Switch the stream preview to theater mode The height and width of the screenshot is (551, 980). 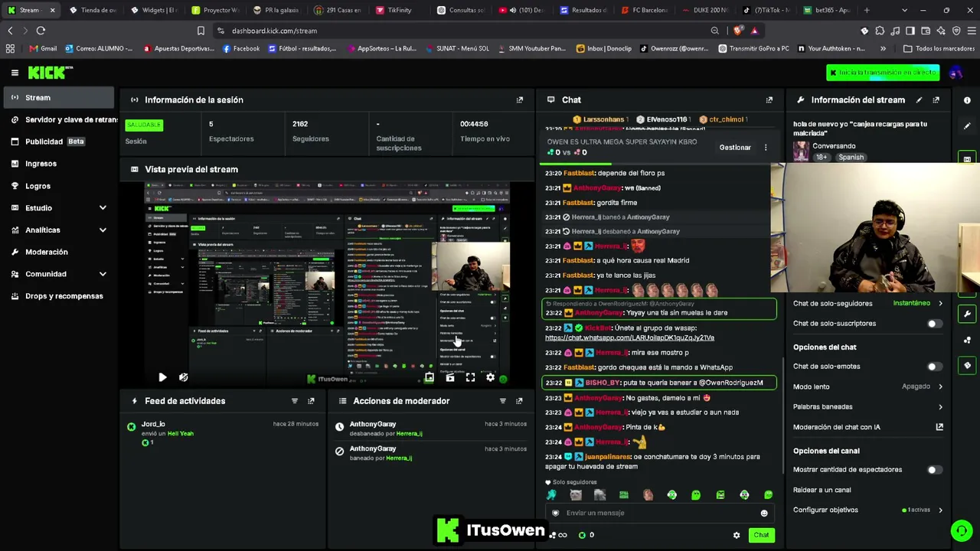450,377
